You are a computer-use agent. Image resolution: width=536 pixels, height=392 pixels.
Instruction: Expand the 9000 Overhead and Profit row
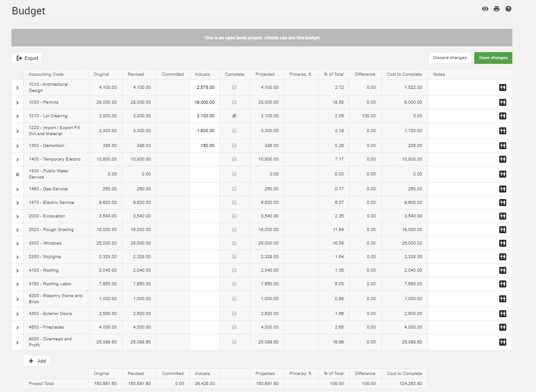click(18, 342)
